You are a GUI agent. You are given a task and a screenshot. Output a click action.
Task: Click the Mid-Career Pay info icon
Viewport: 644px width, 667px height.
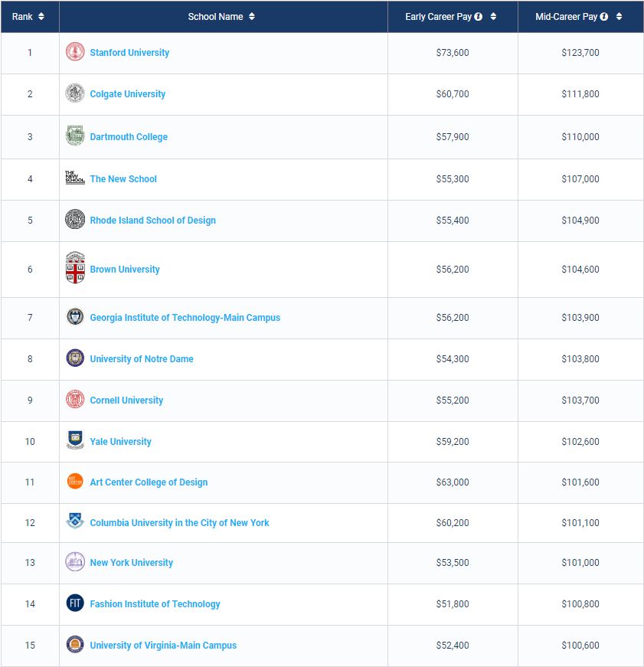coord(603,17)
